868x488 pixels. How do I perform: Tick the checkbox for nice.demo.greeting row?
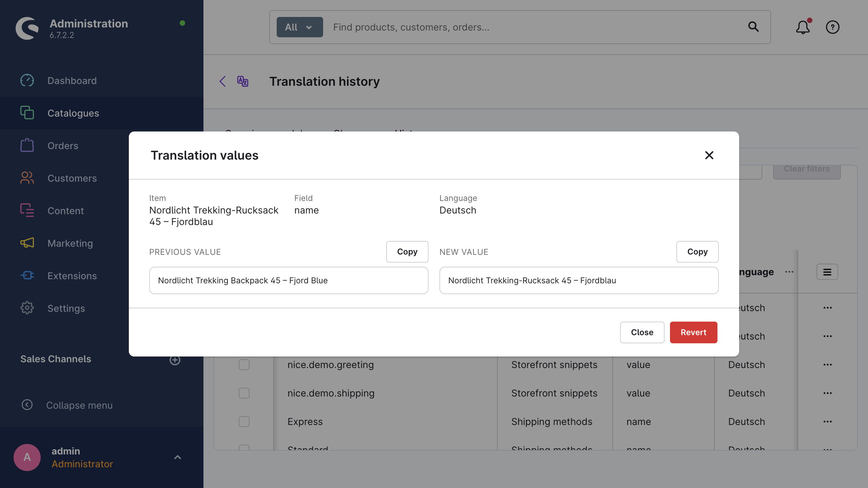[x=244, y=365]
